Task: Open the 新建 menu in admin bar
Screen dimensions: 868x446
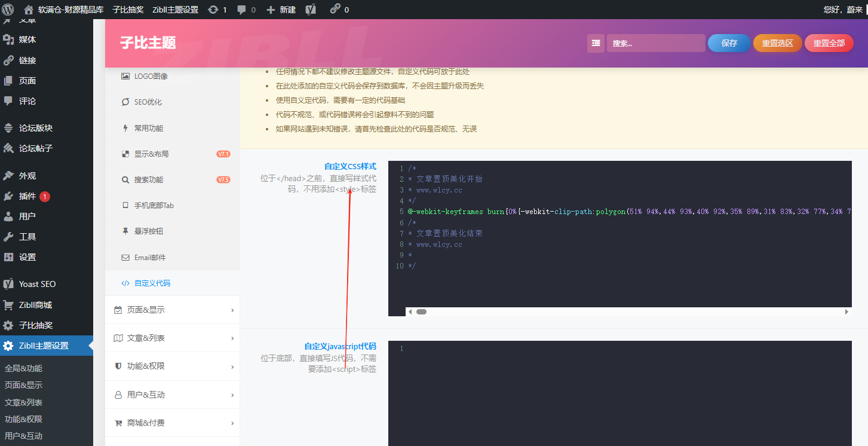Action: click(x=281, y=10)
